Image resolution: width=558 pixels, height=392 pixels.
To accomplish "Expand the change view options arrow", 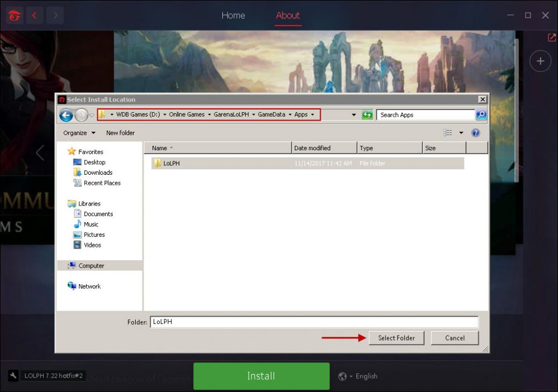I will point(461,133).
